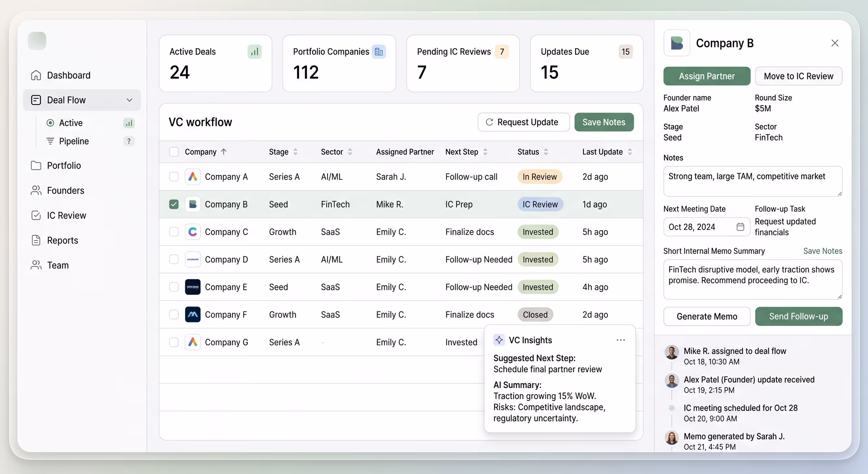The image size is (868, 474).
Task: Click the Notes text area
Action: 753,181
